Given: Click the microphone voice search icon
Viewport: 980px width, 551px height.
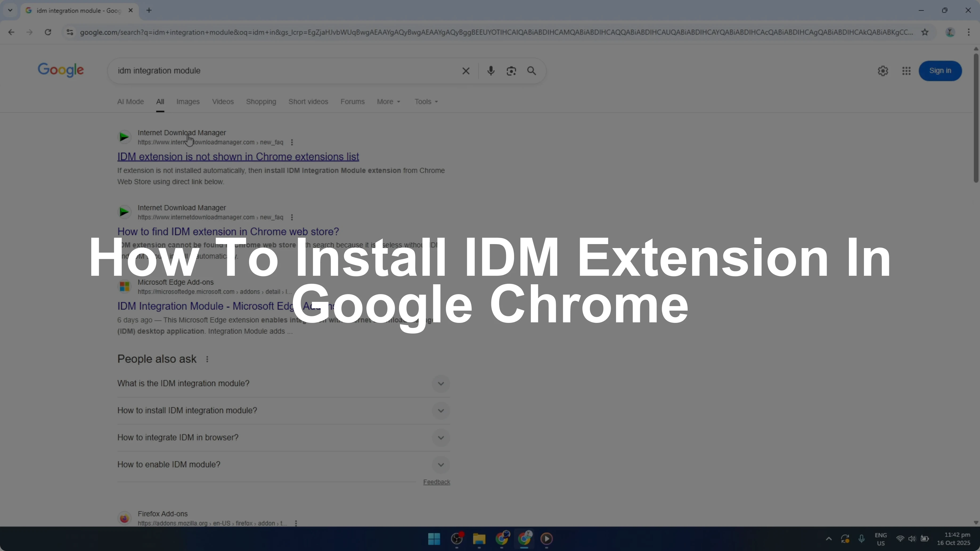Looking at the screenshot, I should pyautogui.click(x=491, y=71).
